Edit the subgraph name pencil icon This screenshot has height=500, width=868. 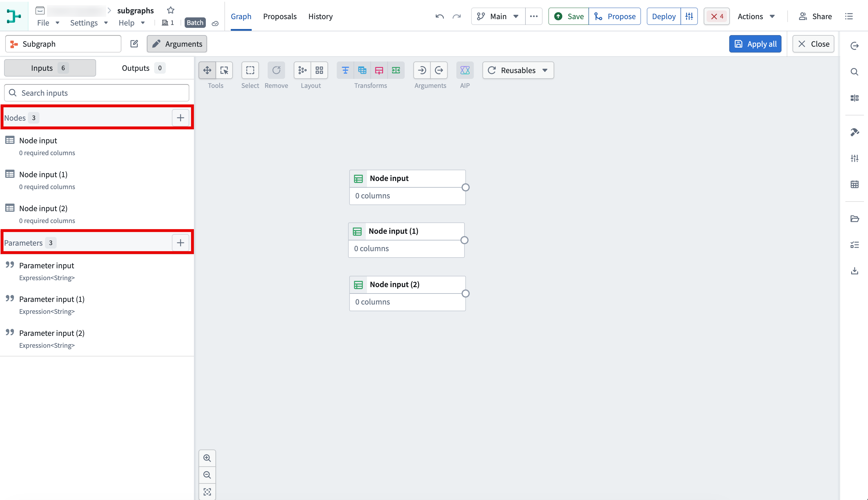tap(134, 44)
